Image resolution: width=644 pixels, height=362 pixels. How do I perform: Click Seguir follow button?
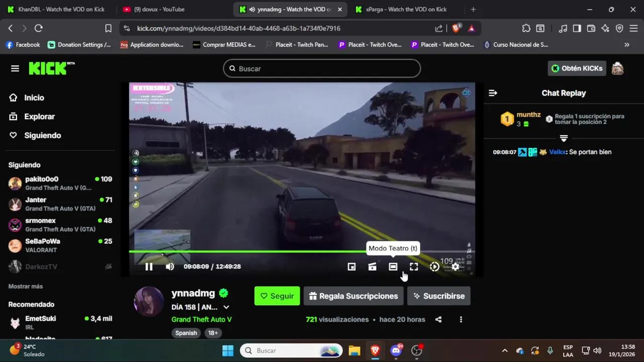tap(277, 296)
